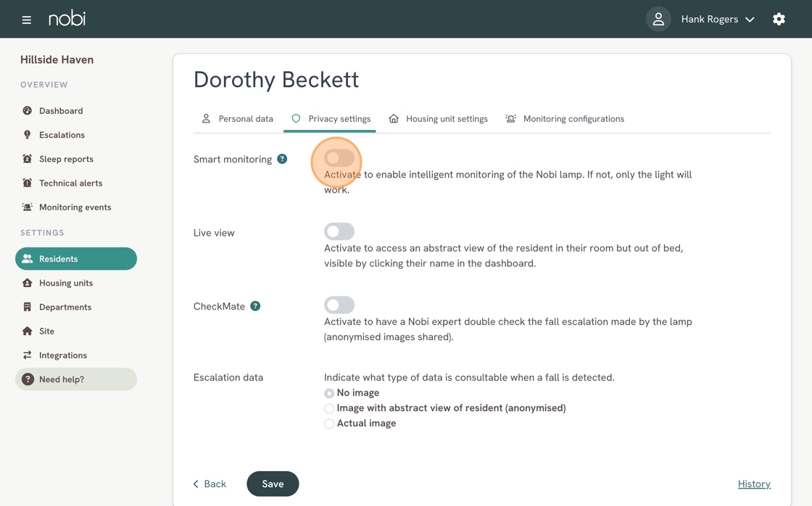This screenshot has width=812, height=506.
Task: Open CheckMate help question icon
Action: click(255, 306)
